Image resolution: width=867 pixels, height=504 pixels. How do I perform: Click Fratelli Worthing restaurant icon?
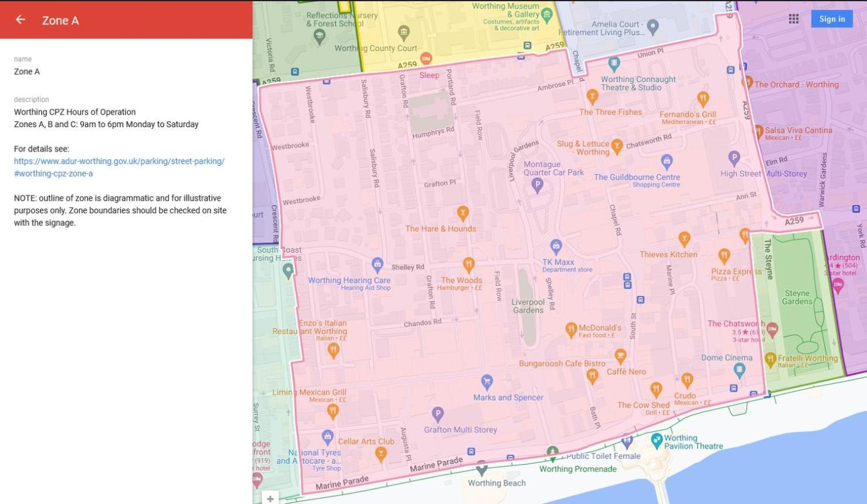tap(770, 359)
